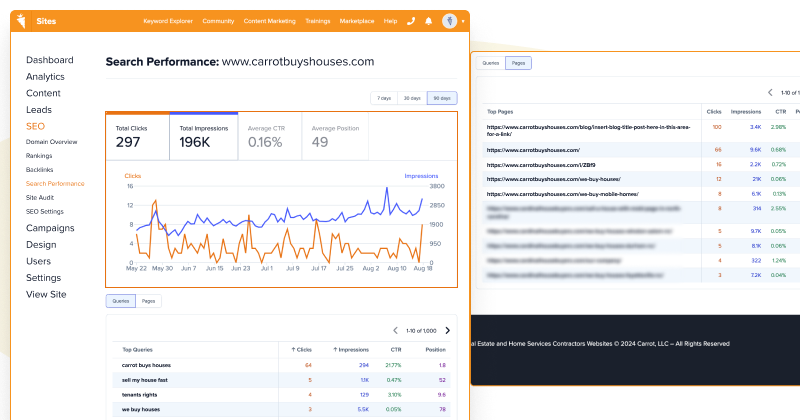Open Content Marketing in top nav
Image resolution: width=800 pixels, height=420 pixels.
(269, 21)
